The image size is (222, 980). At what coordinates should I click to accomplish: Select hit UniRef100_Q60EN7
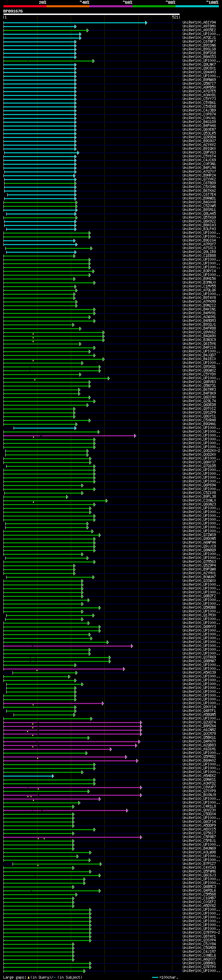[199, 129]
